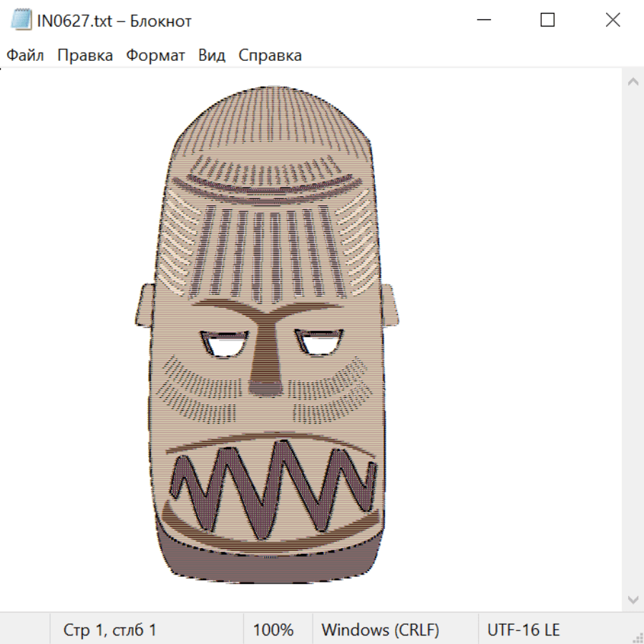Maximize the Notepad window
Screen dimensions: 644x644
(x=547, y=20)
